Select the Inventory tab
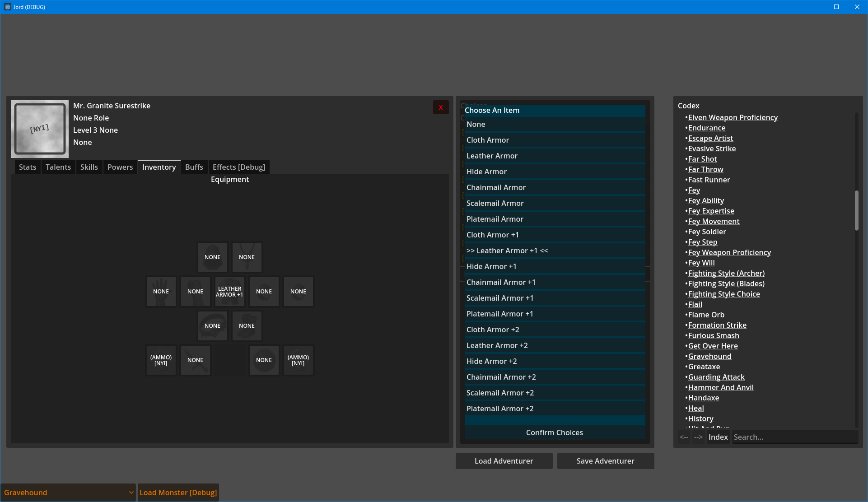 [159, 167]
